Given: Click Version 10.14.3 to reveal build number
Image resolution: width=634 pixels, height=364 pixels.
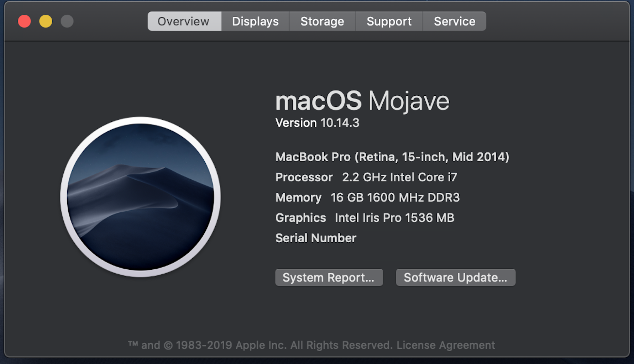Looking at the screenshot, I should (x=317, y=123).
